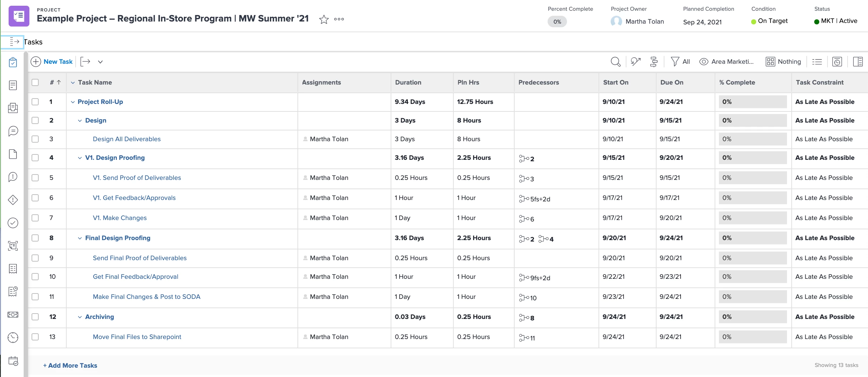Click the % Complete bar for Design row
The width and height of the screenshot is (868, 377).
point(753,120)
